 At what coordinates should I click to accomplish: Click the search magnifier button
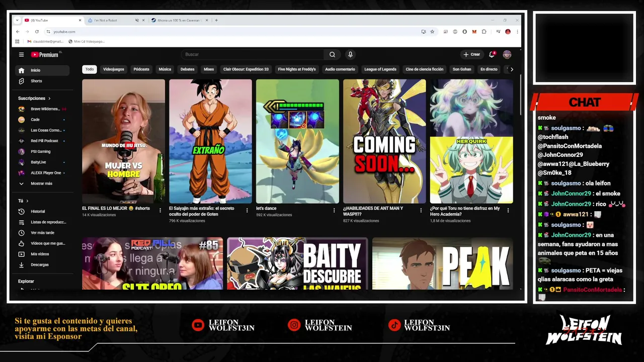coord(332,54)
